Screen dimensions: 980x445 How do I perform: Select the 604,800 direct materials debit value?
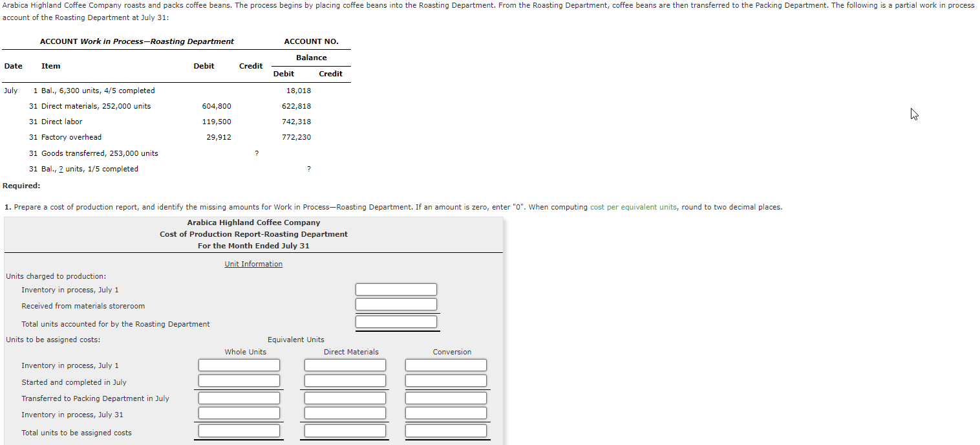click(217, 106)
